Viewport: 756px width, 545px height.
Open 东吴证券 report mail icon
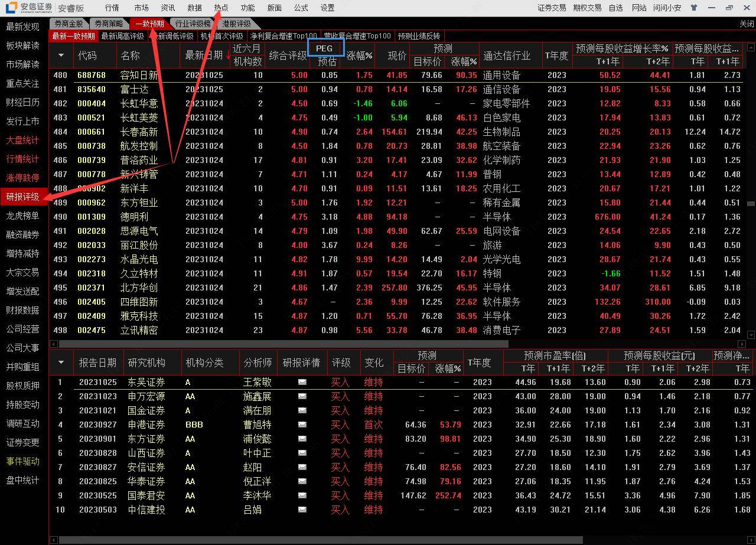[x=302, y=382]
